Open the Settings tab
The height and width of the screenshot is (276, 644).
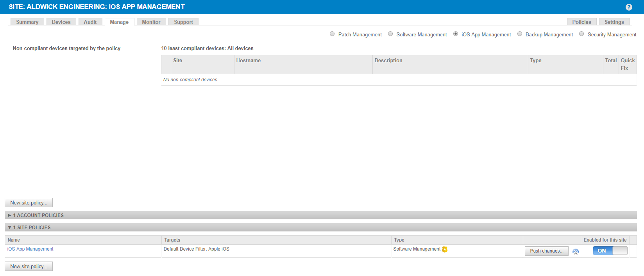[614, 22]
